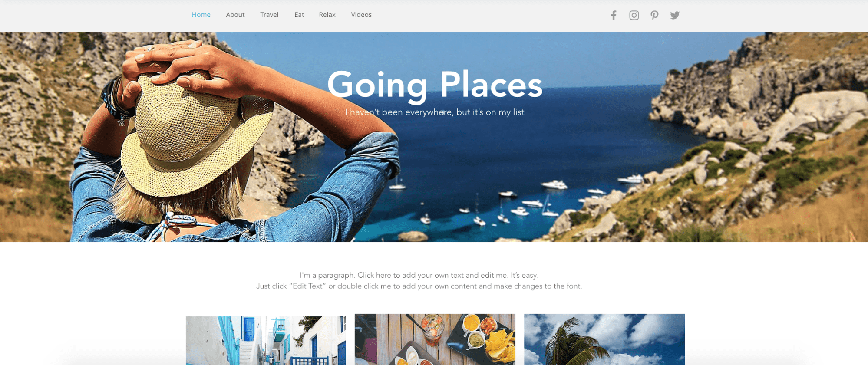Go to the Home menu item
This screenshot has width=868, height=365.
point(201,15)
